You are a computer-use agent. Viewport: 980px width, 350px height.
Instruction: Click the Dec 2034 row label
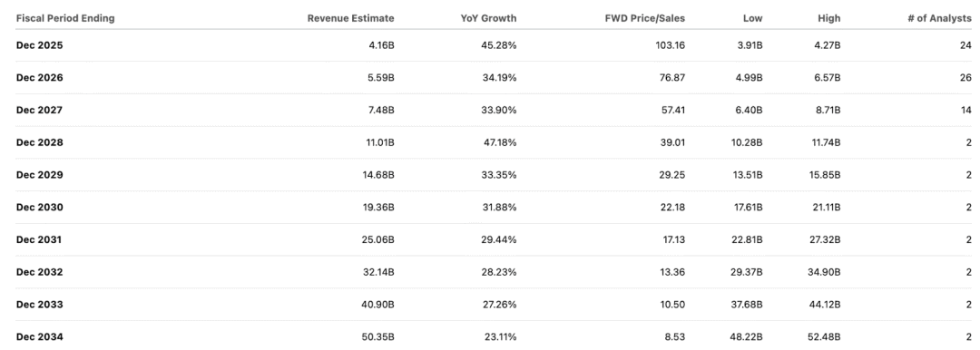tap(39, 337)
